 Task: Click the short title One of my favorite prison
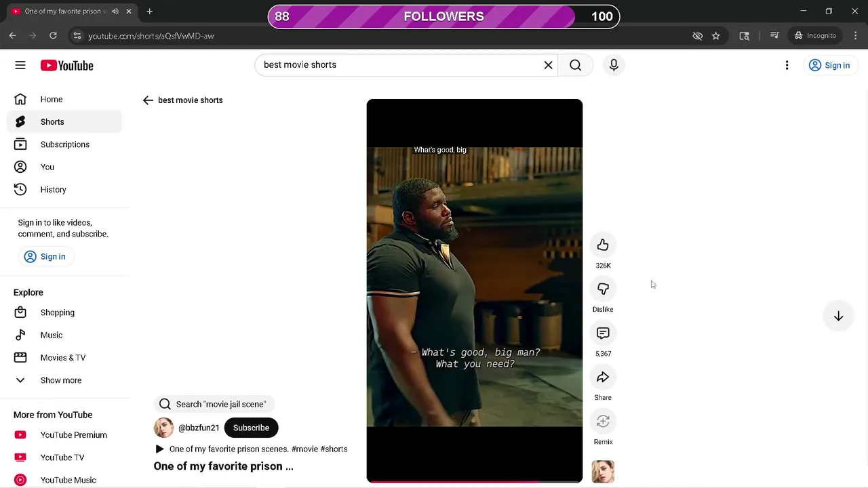(224, 466)
